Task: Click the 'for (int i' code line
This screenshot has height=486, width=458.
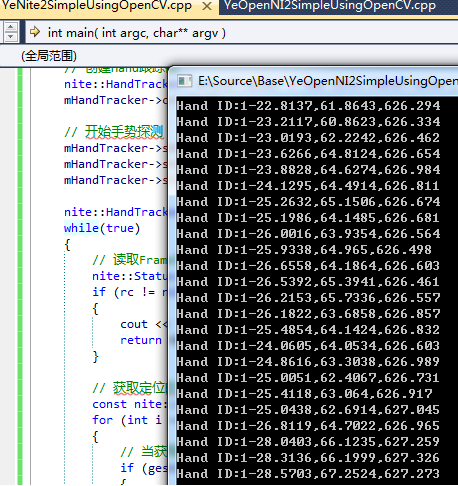Action: click(127, 420)
